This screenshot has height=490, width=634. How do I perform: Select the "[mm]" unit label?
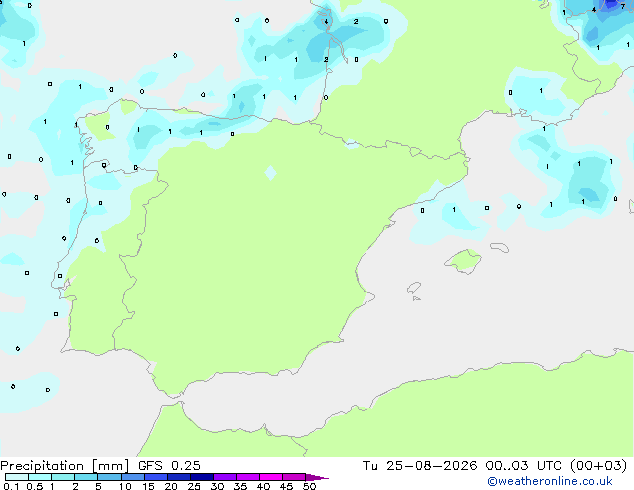(110, 466)
